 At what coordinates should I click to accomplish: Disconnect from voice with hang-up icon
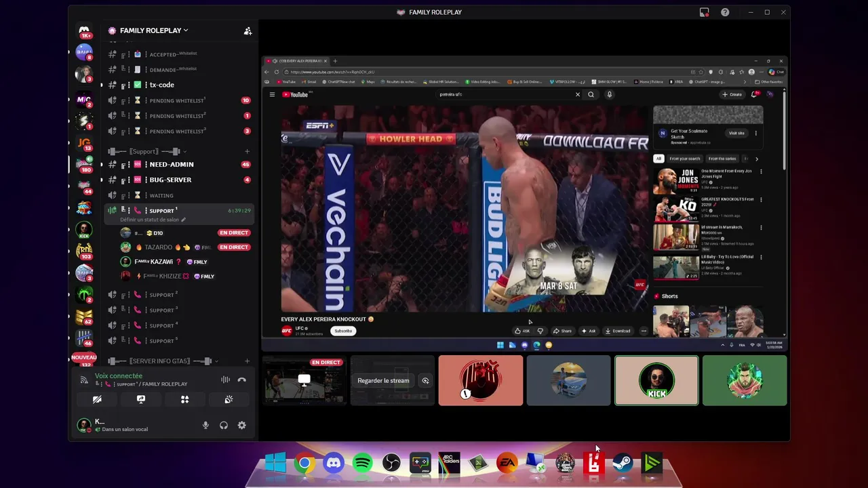(x=241, y=380)
